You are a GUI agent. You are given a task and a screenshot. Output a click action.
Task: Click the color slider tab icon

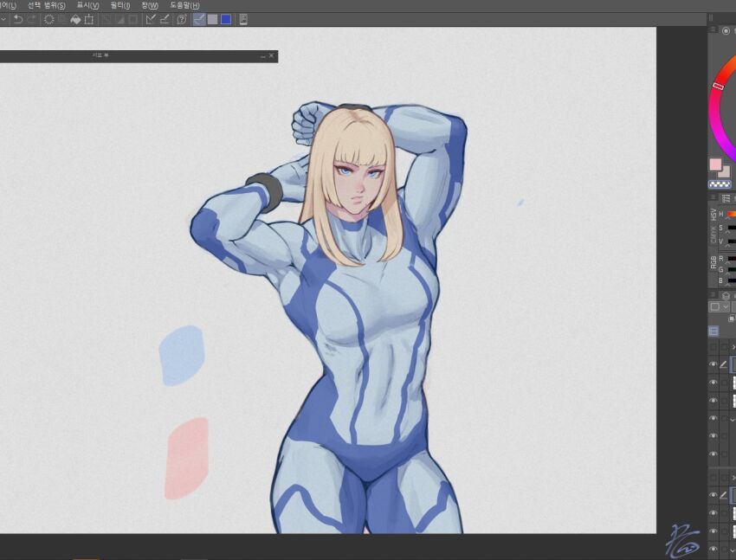726,199
